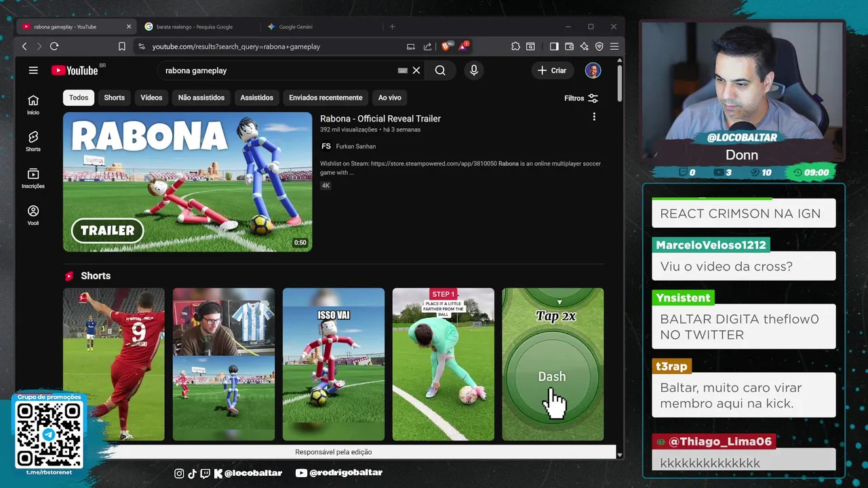868x488 pixels.
Task: Click the 4K badge under trailer description
Action: tap(325, 186)
